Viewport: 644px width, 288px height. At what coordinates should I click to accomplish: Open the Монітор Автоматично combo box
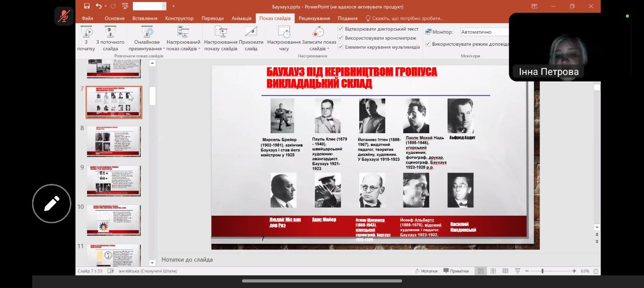click(484, 32)
